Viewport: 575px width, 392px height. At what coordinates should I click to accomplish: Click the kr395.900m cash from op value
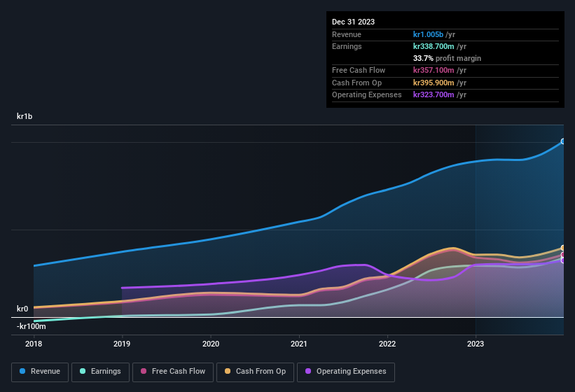pyautogui.click(x=434, y=83)
